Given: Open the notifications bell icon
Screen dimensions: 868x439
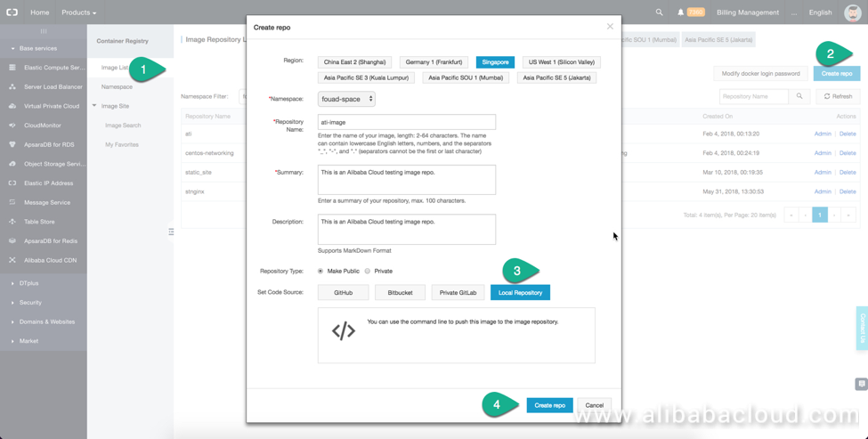Looking at the screenshot, I should pyautogui.click(x=680, y=12).
